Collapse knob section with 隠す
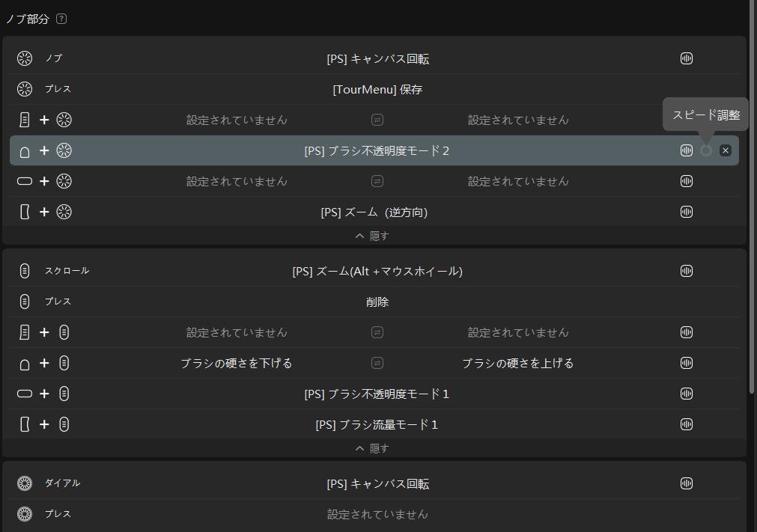Screen dimensions: 757x532 click(x=372, y=236)
